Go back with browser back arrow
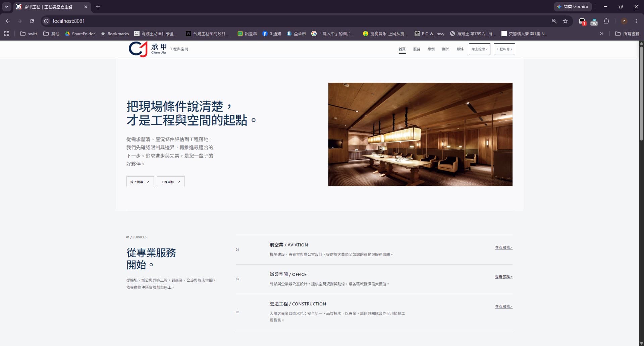 8,21
